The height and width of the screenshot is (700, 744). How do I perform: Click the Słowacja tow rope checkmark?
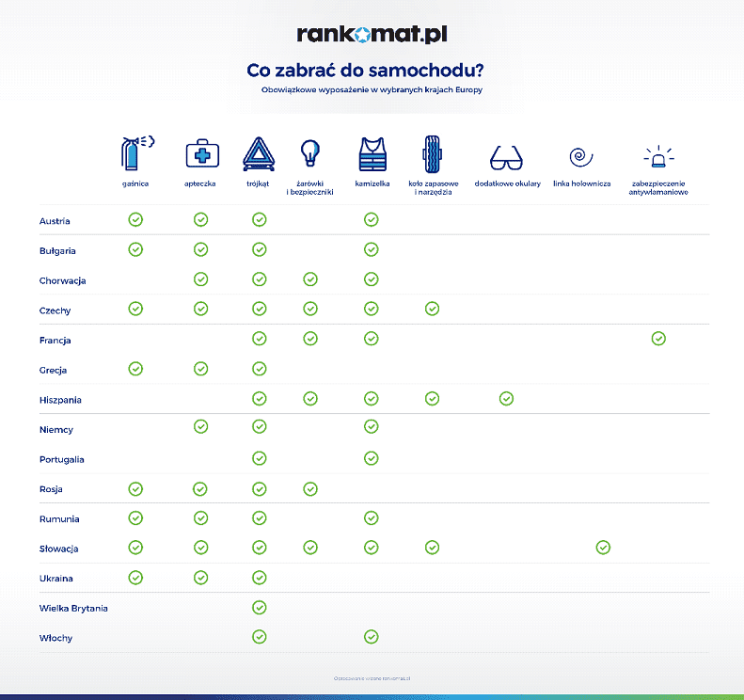603,548
